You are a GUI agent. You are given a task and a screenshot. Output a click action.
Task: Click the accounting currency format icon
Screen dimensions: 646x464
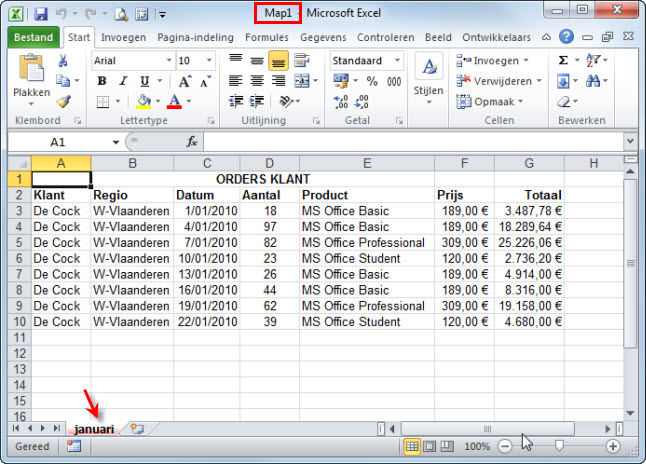[341, 81]
